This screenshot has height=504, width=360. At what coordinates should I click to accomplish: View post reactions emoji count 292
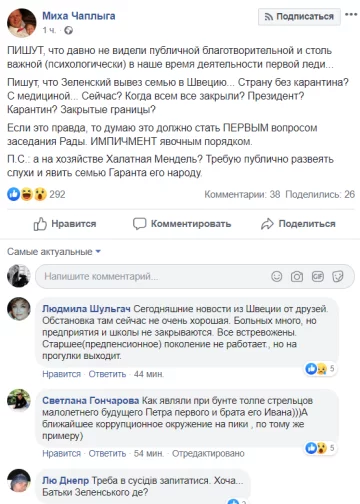(x=36, y=194)
